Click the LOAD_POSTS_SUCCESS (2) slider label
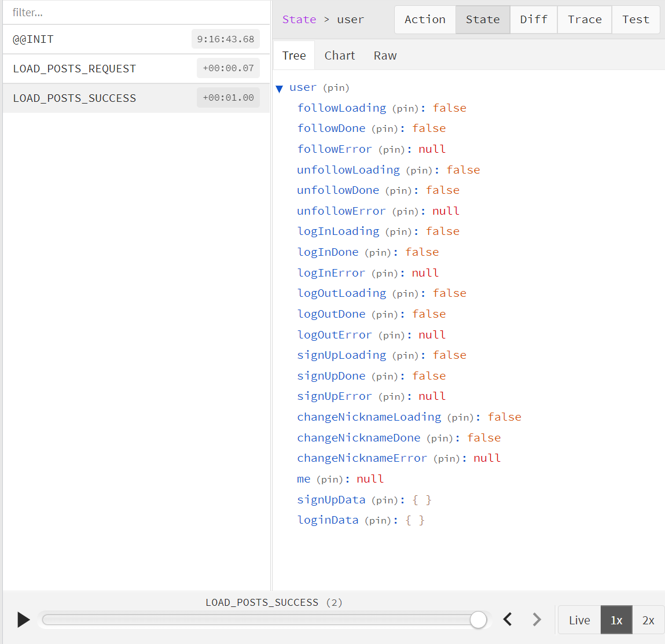Image resolution: width=665 pixels, height=644 pixels. point(274,602)
